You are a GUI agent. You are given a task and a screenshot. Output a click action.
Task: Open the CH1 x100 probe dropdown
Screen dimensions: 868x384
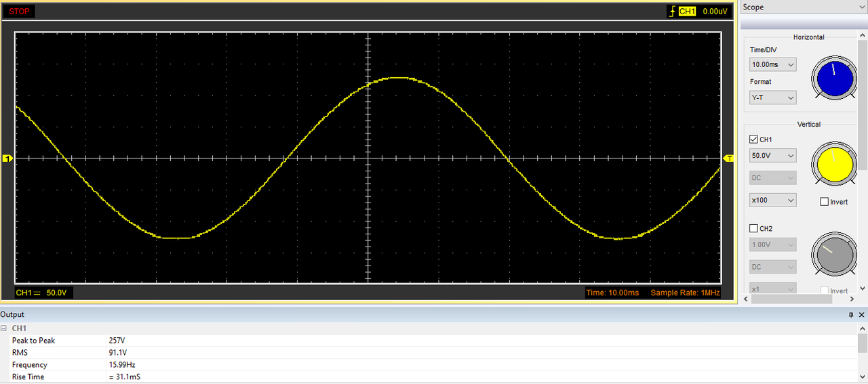click(773, 200)
